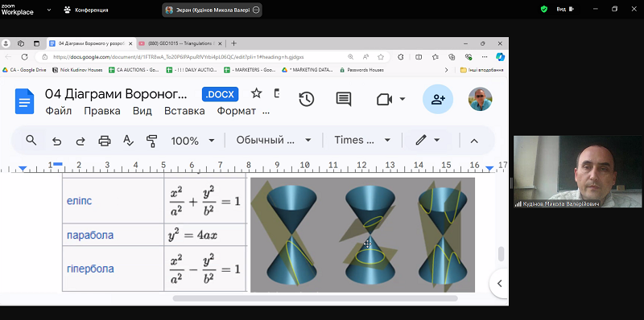Select the paint format roller tool
The width and height of the screenshot is (644, 320).
click(152, 141)
